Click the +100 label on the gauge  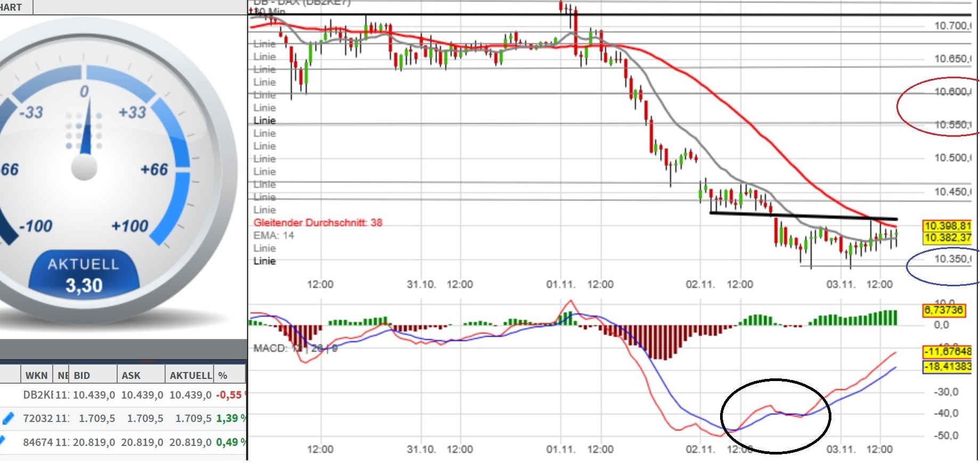click(x=129, y=226)
